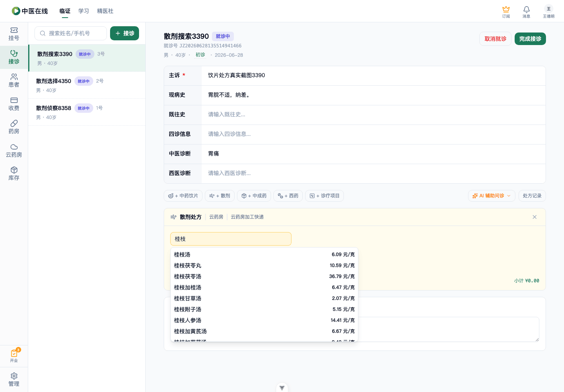The width and height of the screenshot is (564, 392).
Task: Choose 桂枝加桂汤 from suggestions
Action: click(264, 287)
